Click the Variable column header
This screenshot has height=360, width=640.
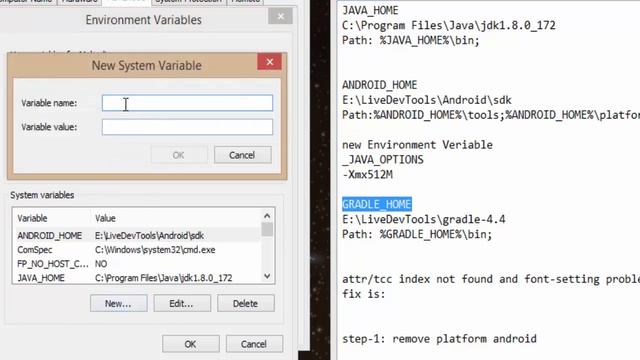tap(32, 218)
